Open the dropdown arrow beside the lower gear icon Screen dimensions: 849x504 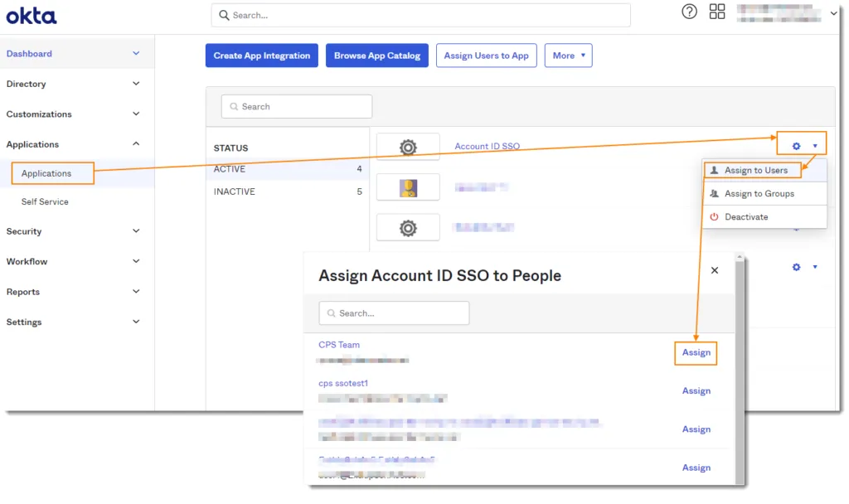pos(814,267)
